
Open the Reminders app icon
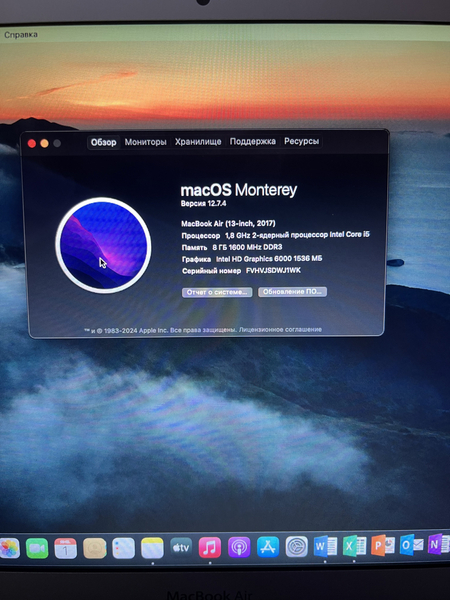tap(123, 548)
